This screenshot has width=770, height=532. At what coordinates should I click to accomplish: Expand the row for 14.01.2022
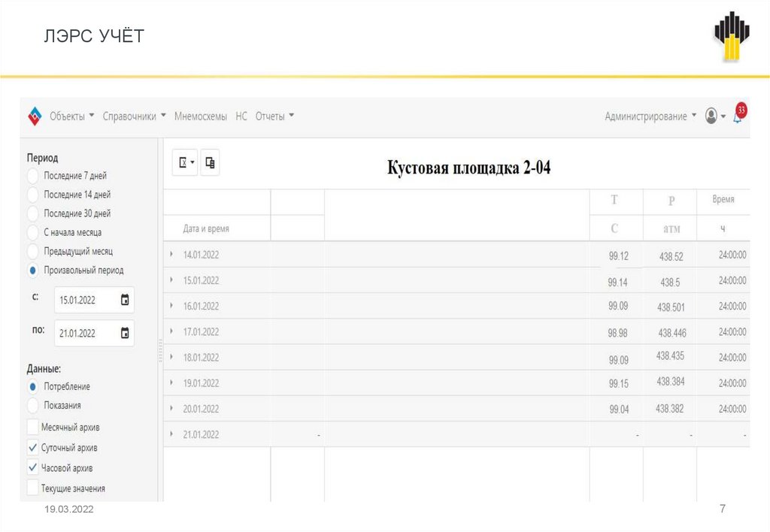[170, 255]
